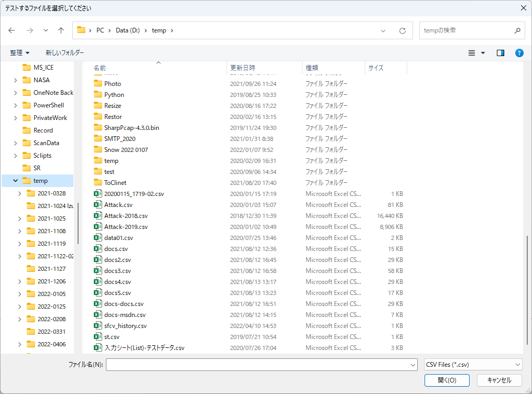This screenshot has height=394, width=532.
Task: Click the forward navigation arrow
Action: 30,30
